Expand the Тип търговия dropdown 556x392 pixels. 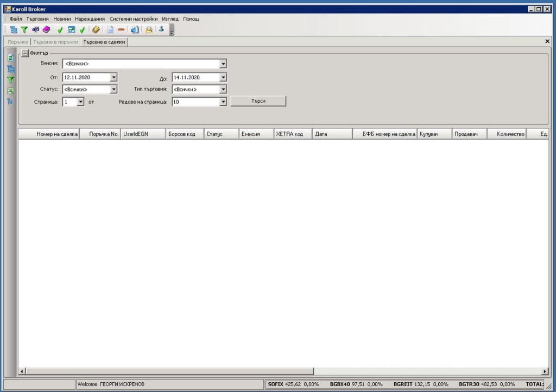click(x=223, y=90)
